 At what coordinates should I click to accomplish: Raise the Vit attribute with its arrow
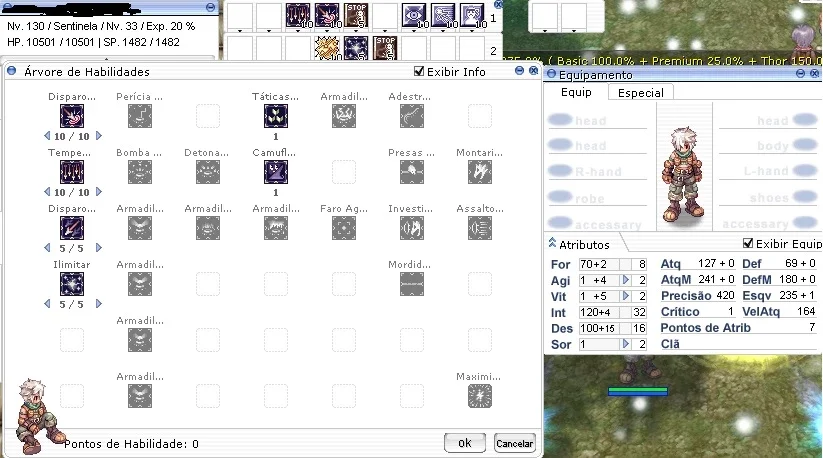(x=626, y=296)
